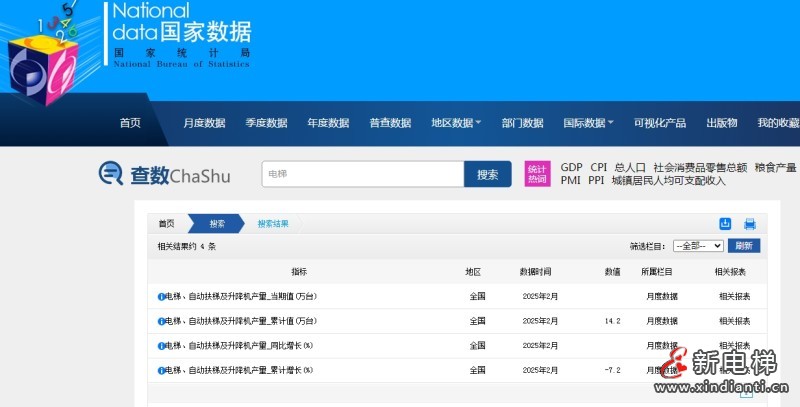Click 2025年2月 in the 当期值 row

[540, 296]
